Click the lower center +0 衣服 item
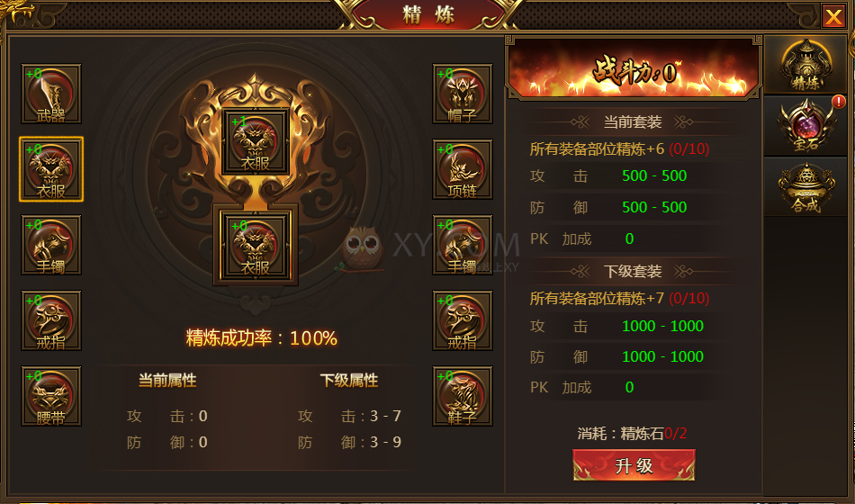Viewport: 855px width, 504px height. pyautogui.click(x=256, y=246)
